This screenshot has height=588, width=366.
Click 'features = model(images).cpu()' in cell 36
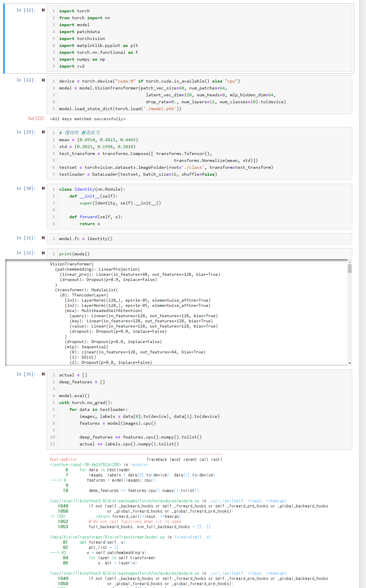click(118, 423)
